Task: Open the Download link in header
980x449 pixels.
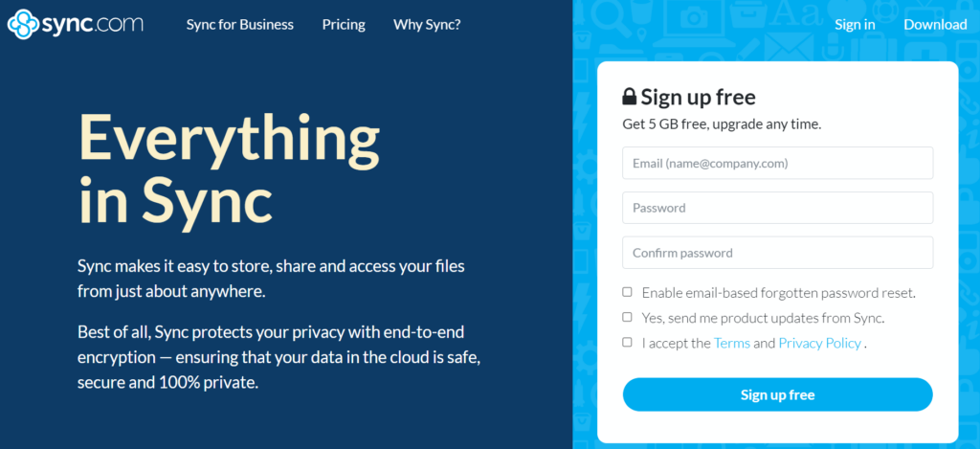Action: coord(935,25)
